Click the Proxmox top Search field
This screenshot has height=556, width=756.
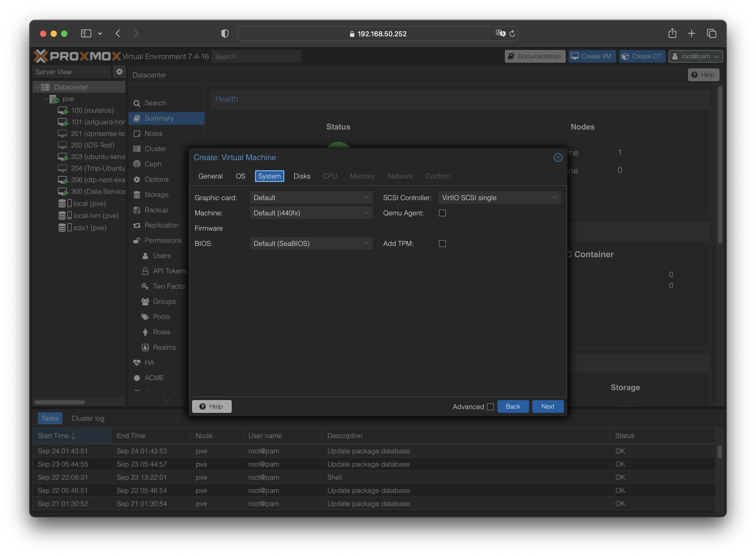click(256, 57)
